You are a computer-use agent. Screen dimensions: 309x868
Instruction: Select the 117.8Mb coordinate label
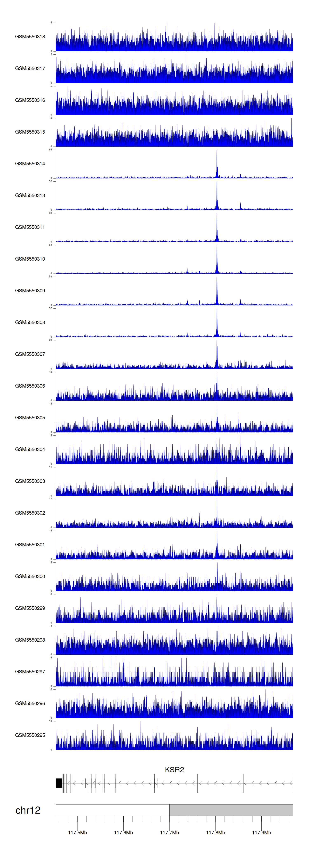pos(215,833)
